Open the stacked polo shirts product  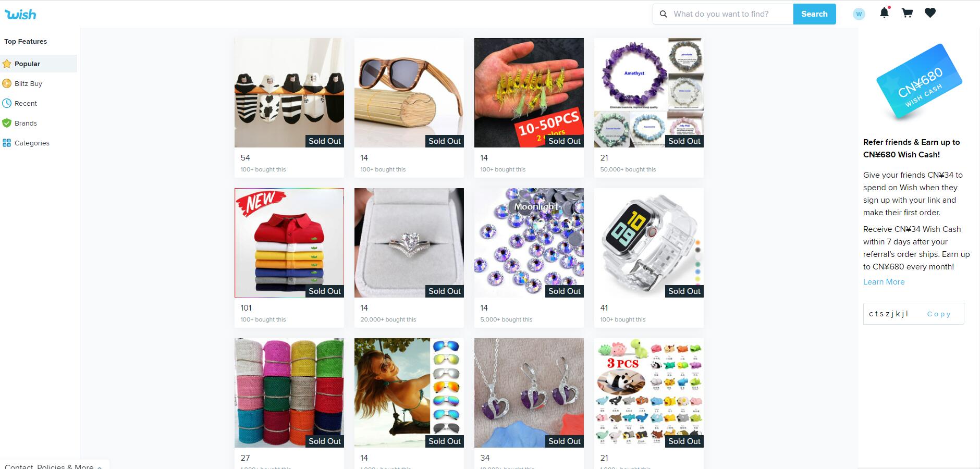pyautogui.click(x=289, y=258)
